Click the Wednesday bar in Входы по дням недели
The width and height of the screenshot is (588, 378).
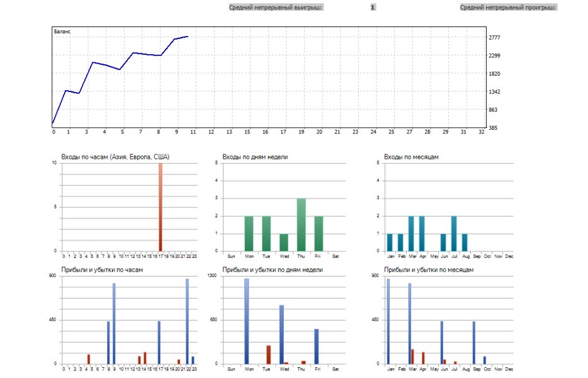pos(284,243)
